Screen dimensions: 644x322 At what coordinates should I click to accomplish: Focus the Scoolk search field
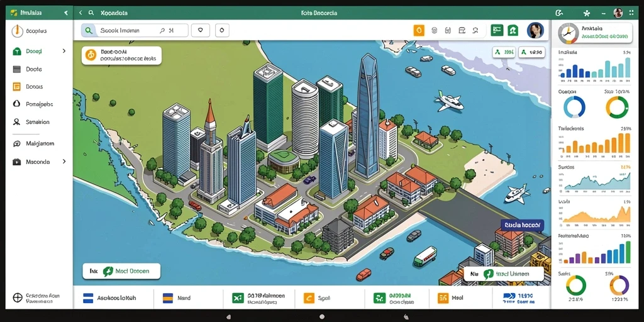pyautogui.click(x=135, y=30)
